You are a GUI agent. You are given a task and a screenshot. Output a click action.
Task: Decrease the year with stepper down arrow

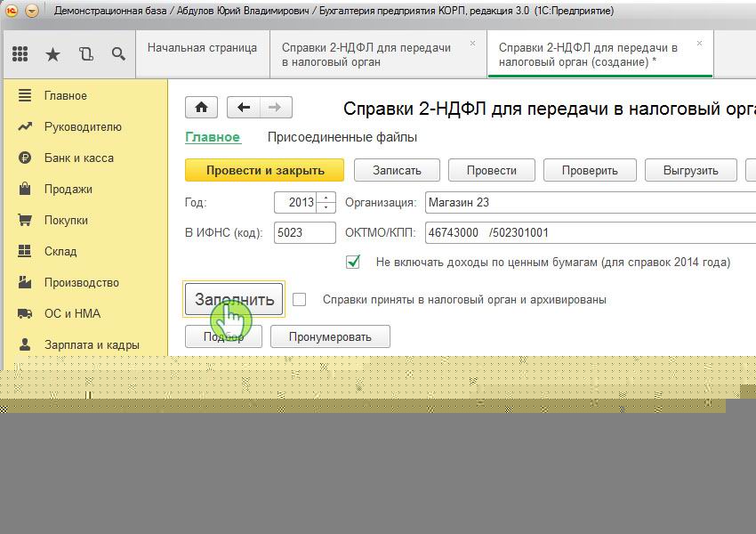pos(326,207)
